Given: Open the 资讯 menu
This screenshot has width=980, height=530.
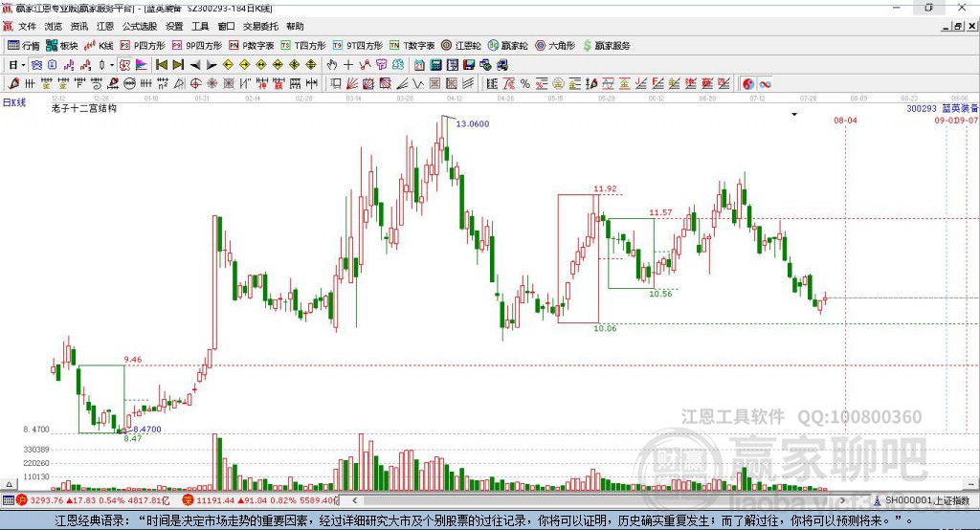Looking at the screenshot, I should [x=78, y=26].
